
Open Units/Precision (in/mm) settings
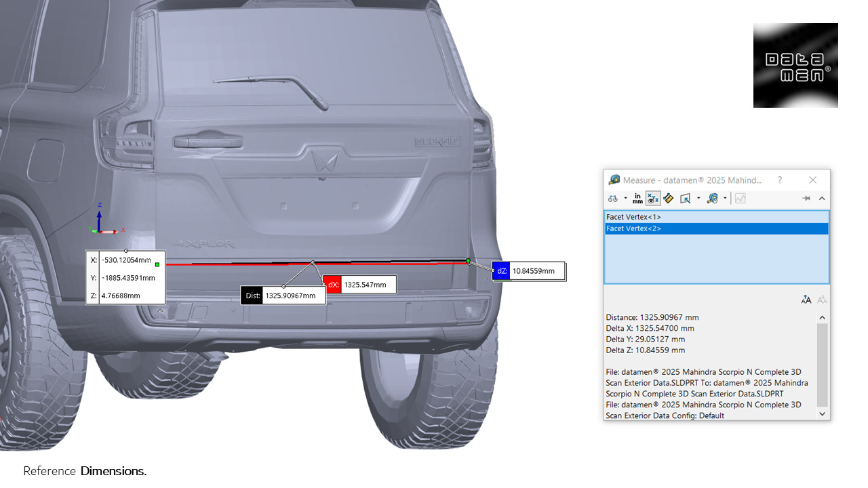pos(638,199)
